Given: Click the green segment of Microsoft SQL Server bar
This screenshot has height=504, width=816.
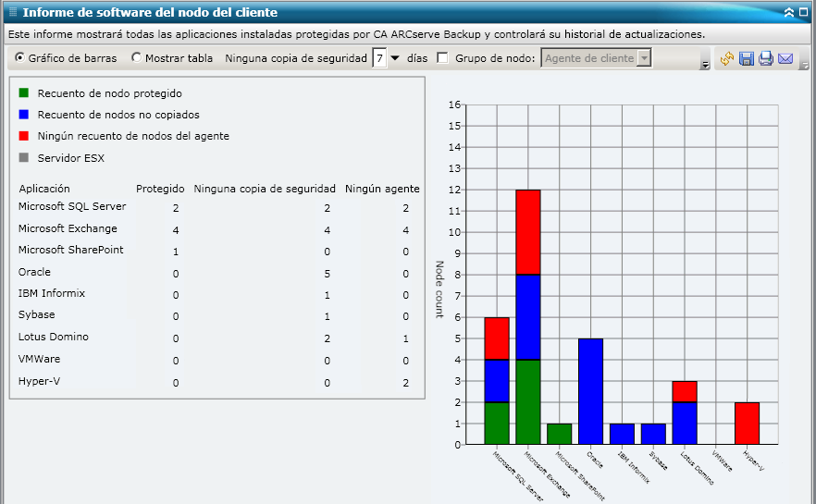Looking at the screenshot, I should 497,424.
